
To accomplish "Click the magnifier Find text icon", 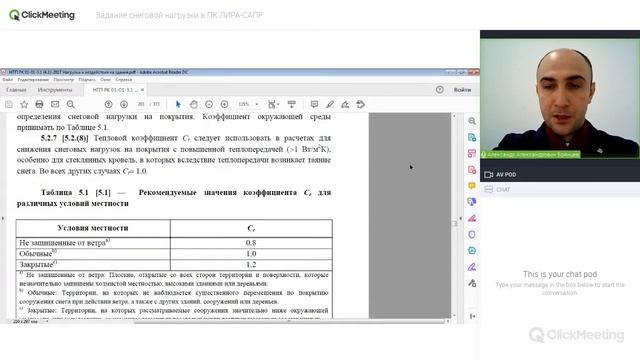I will [x=71, y=104].
